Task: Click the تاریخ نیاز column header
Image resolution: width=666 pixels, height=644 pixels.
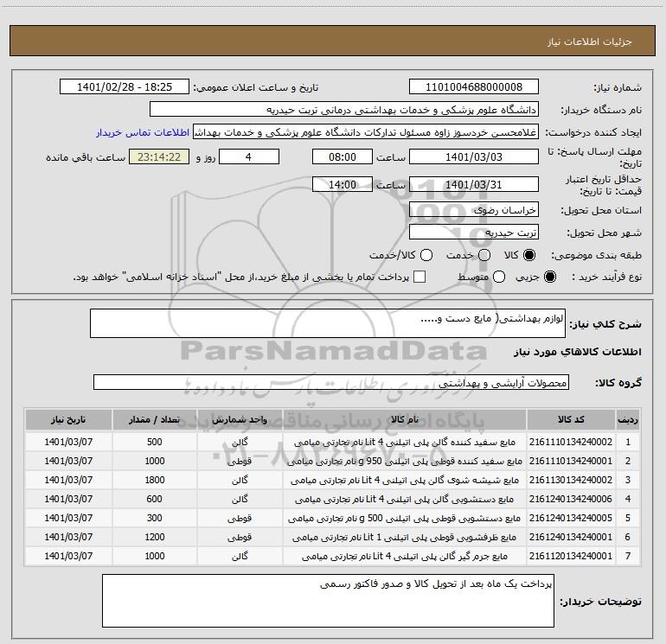Action: pyautogui.click(x=68, y=420)
